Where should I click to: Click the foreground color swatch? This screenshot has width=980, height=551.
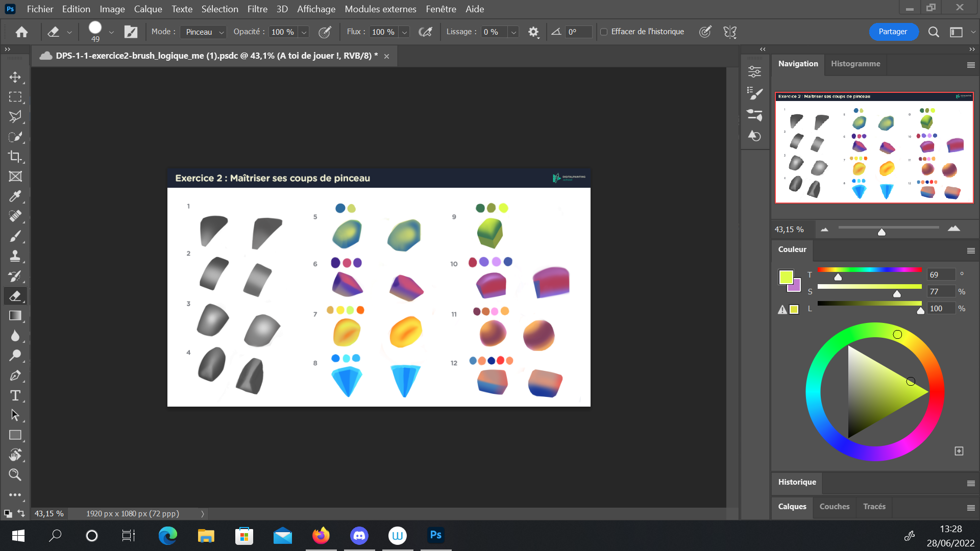pyautogui.click(x=786, y=277)
